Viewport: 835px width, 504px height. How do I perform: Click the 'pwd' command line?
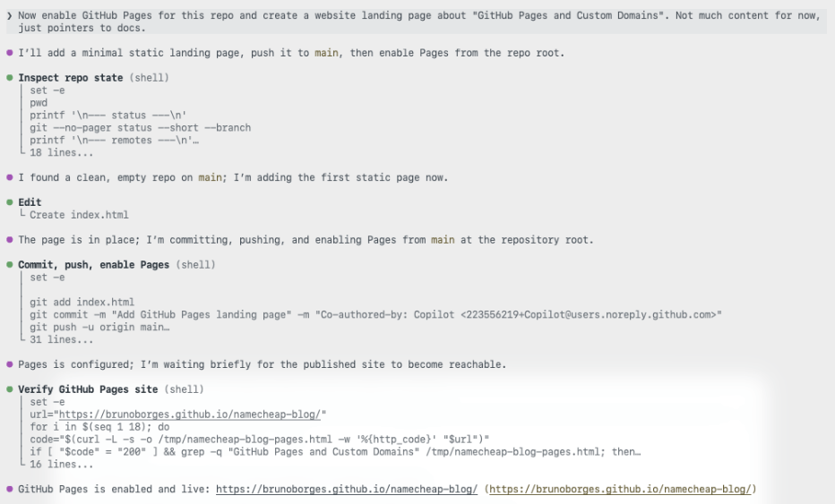coord(39,103)
